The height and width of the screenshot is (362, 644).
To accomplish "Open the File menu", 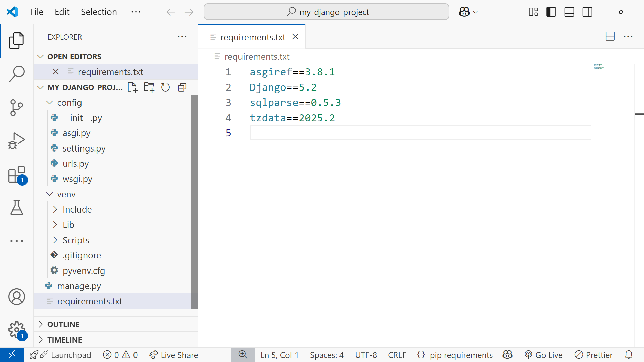I will [36, 12].
